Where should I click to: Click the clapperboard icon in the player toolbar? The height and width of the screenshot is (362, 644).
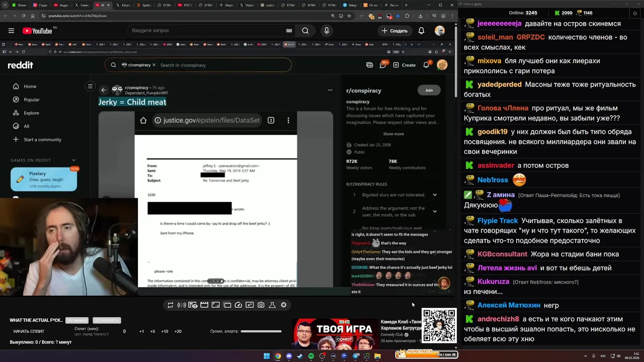204,305
